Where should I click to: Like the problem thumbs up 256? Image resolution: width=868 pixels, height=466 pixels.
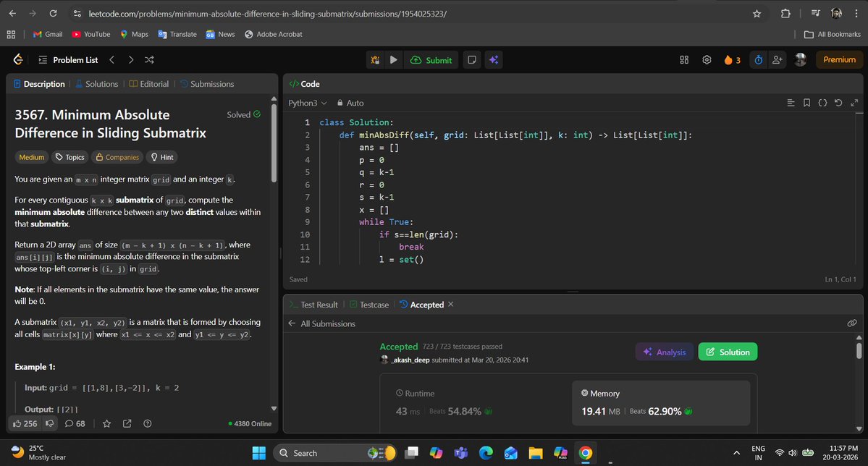tap(25, 423)
